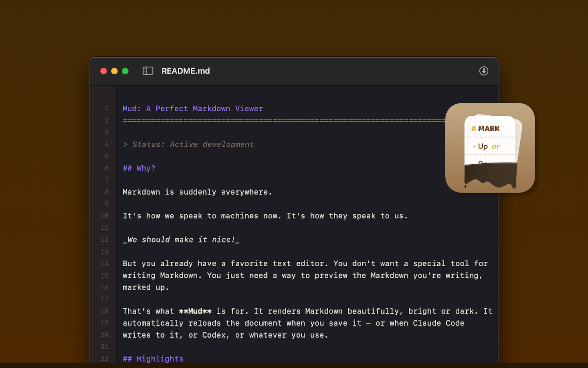Maximize the window with green button
Viewport: 588px width, 368px height.
coord(125,71)
